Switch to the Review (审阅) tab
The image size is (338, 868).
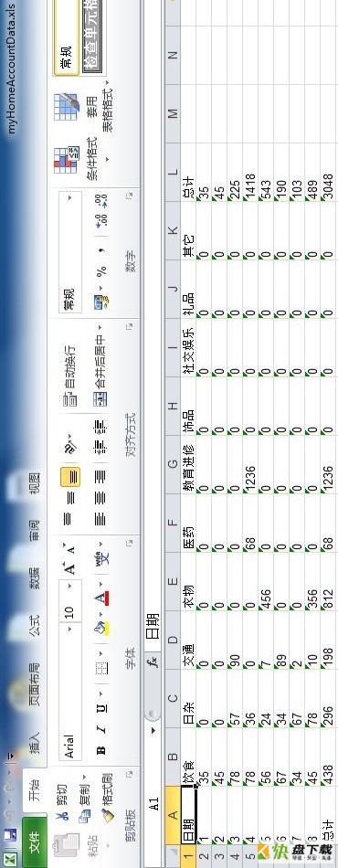click(x=35, y=529)
